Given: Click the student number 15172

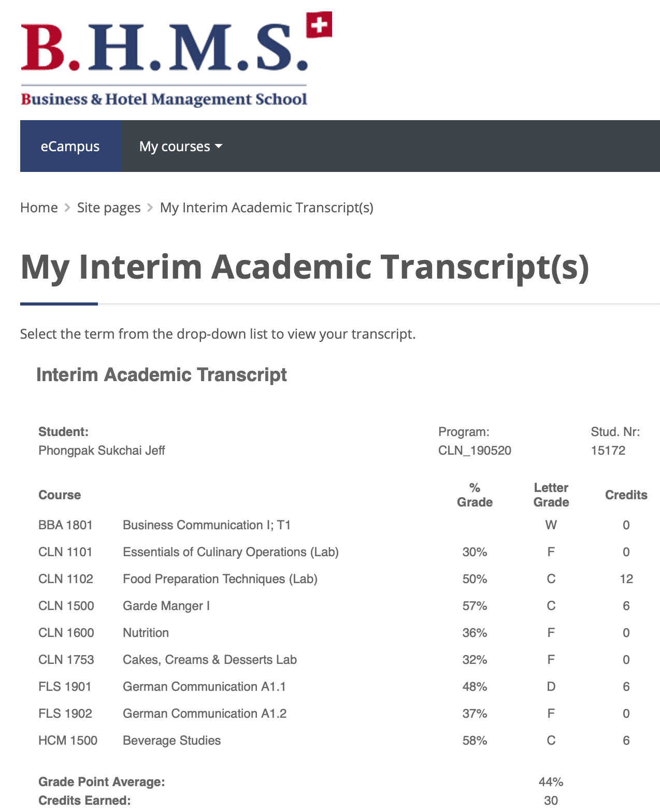Looking at the screenshot, I should click(608, 451).
